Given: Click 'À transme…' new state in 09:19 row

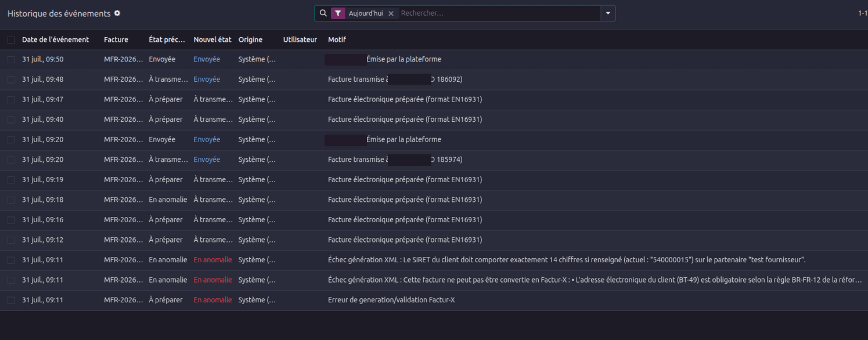Looking at the screenshot, I should point(213,180).
